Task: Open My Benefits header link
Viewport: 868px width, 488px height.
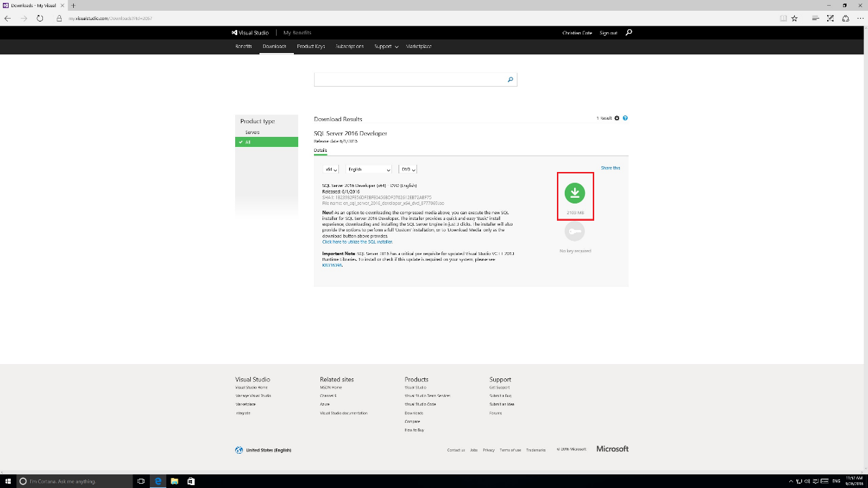Action: [x=297, y=33]
